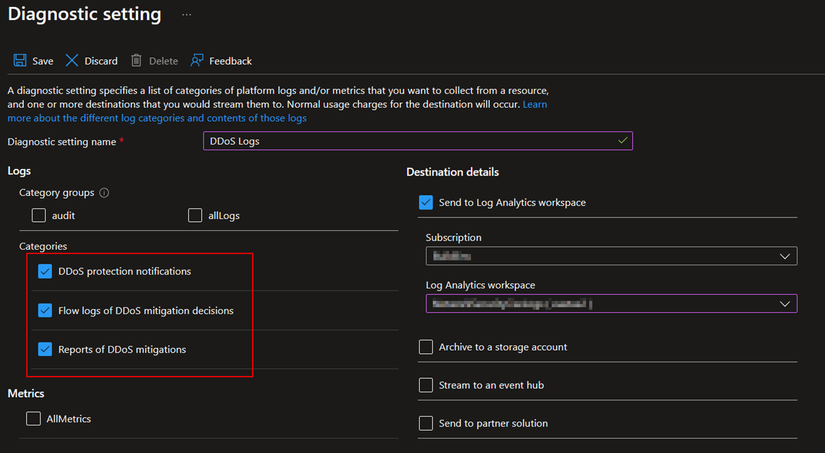Click the Category groups label
Image resolution: width=825 pixels, height=453 pixels.
tap(57, 193)
